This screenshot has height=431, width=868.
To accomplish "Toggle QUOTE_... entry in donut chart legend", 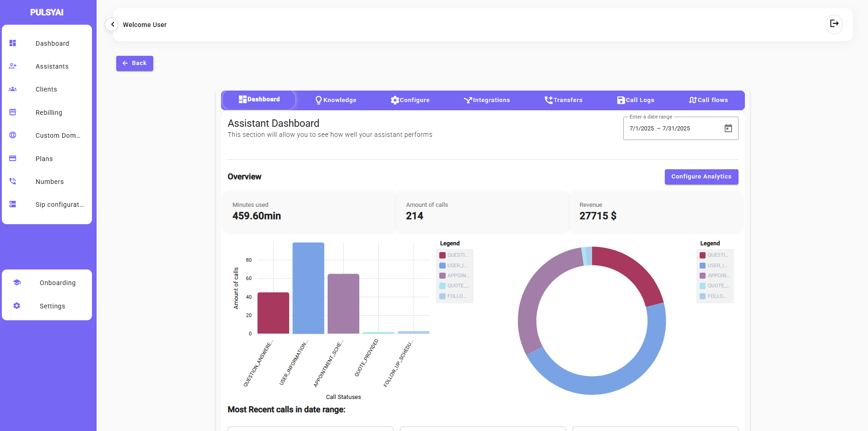I will [715, 286].
